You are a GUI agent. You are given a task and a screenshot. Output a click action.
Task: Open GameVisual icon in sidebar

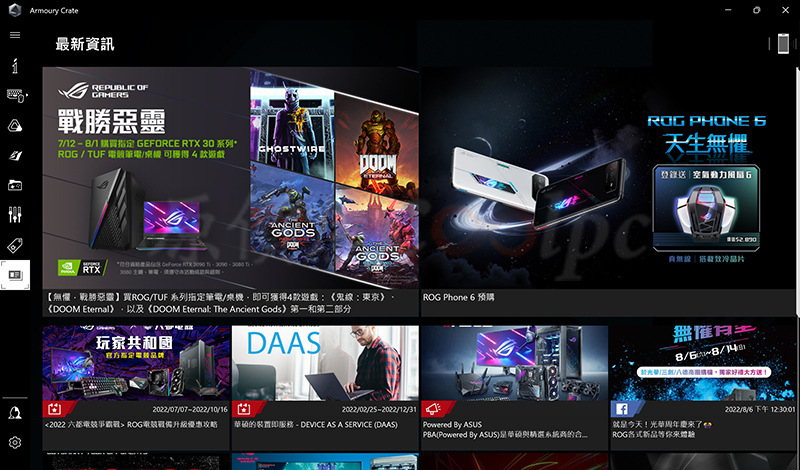(x=15, y=155)
